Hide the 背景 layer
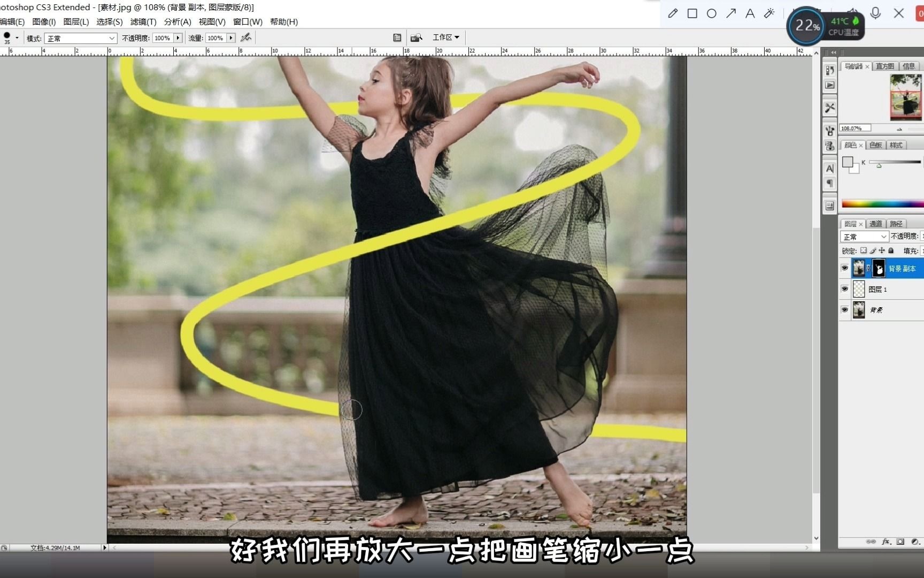Image resolution: width=924 pixels, height=578 pixels. [x=845, y=310]
